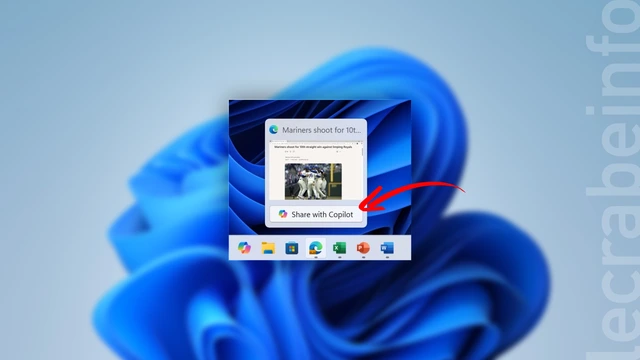
Task: Launch the Microsoft Store taskbar icon
Action: (x=292, y=248)
